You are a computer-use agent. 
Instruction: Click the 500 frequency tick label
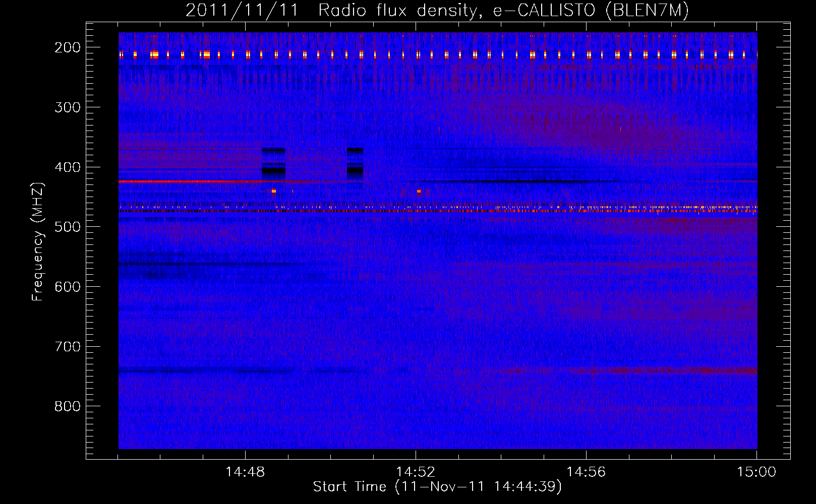click(68, 227)
